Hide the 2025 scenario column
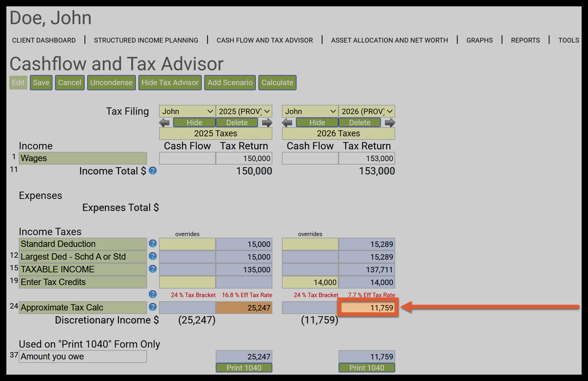 pyautogui.click(x=194, y=123)
